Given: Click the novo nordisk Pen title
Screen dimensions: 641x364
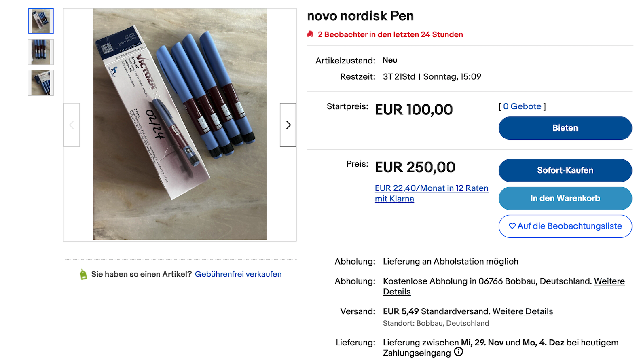Looking at the screenshot, I should (x=360, y=16).
